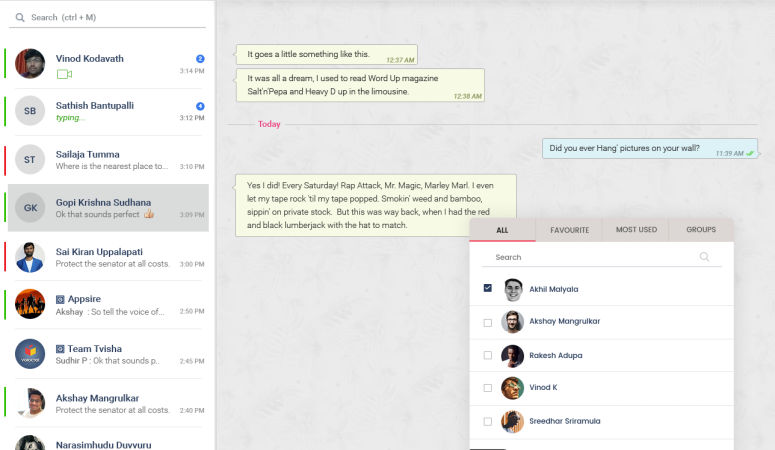This screenshot has height=450, width=775.
Task: Click Akhil Malyala's avatar in picker
Action: click(x=513, y=290)
